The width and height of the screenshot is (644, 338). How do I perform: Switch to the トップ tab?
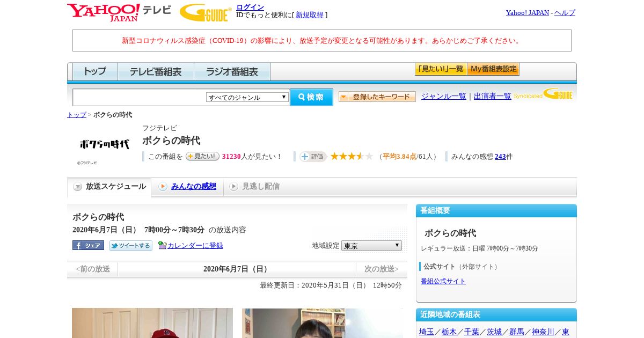coord(95,71)
